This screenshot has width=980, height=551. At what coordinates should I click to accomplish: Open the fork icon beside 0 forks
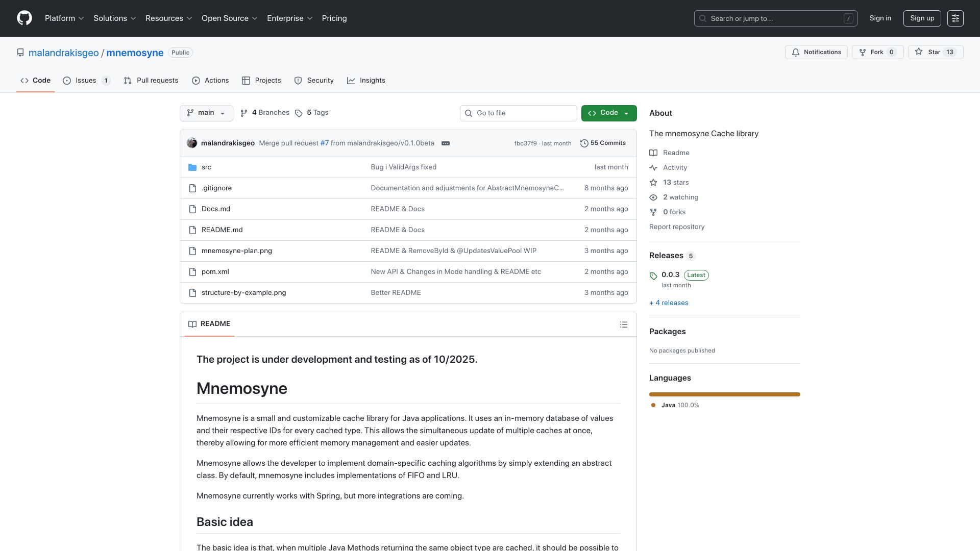[x=653, y=212]
